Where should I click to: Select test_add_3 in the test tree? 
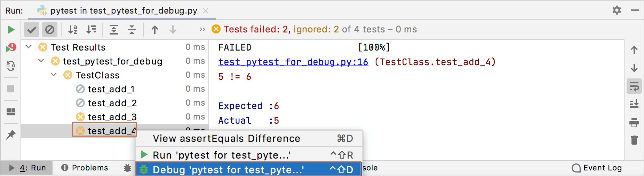pos(112,117)
